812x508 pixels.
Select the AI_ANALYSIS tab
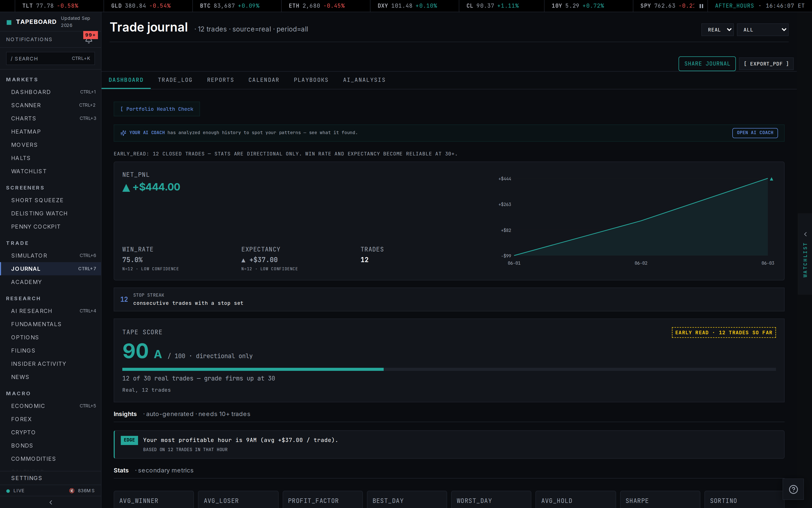coord(364,80)
